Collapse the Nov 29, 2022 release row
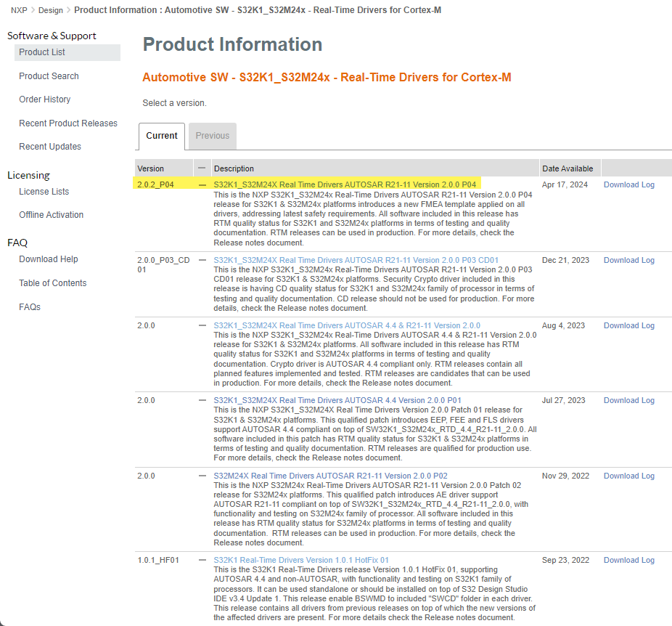Screen dimensions: 672x626 tap(202, 476)
